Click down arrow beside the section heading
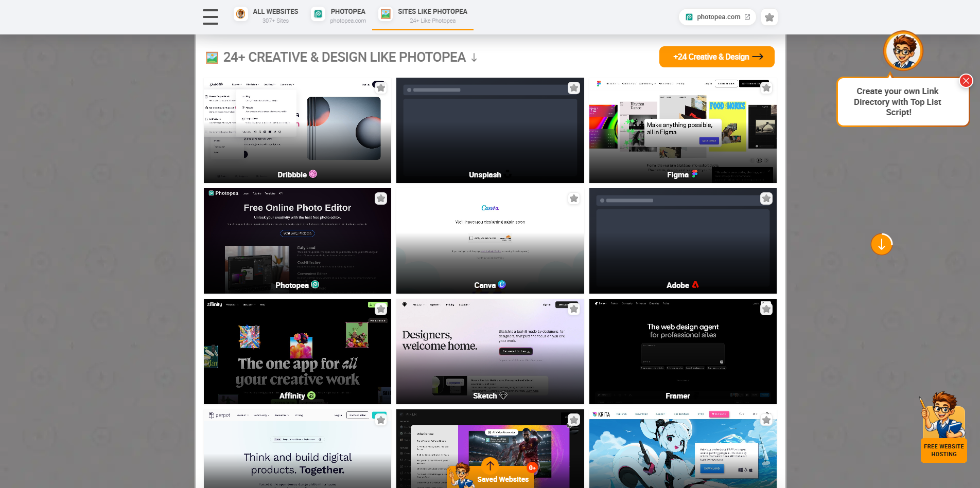This screenshot has width=980, height=488. tap(474, 58)
